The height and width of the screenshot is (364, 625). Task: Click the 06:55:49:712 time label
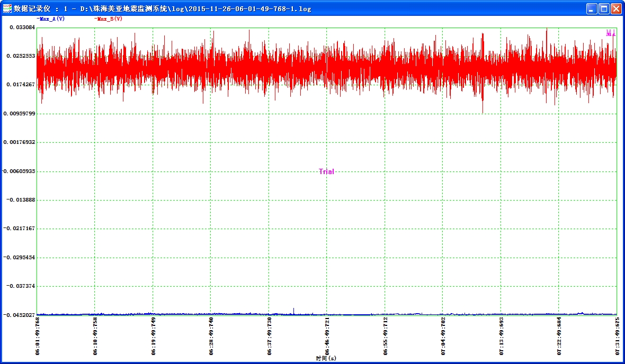[385, 336]
